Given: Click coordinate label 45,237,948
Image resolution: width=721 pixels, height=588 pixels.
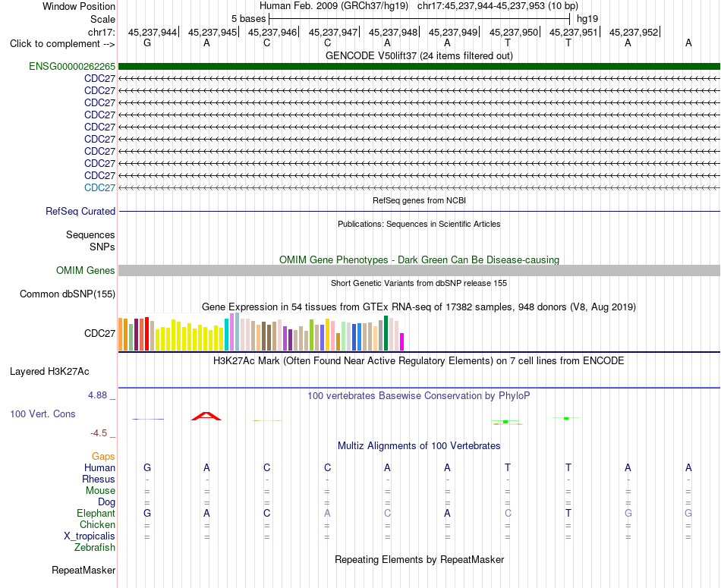Looking at the screenshot, I should tap(392, 32).
